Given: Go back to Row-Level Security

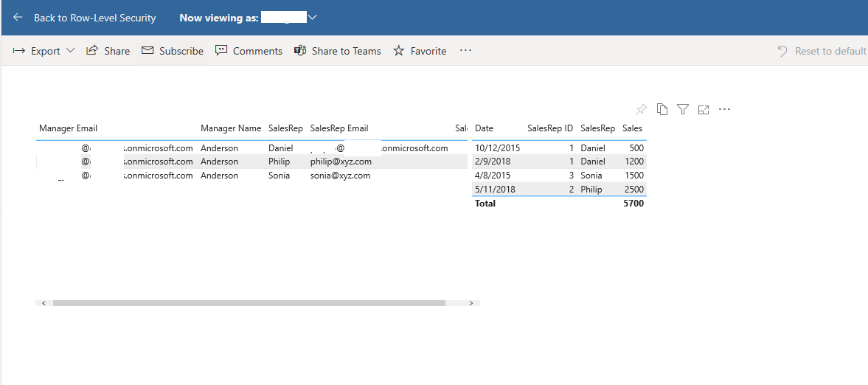Looking at the screenshot, I should tap(94, 18).
